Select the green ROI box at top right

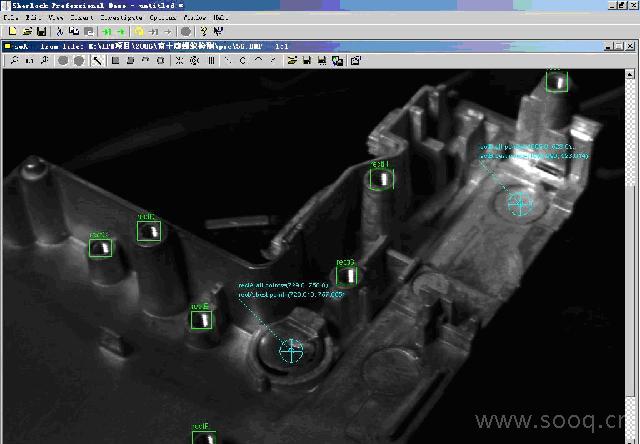pos(556,81)
